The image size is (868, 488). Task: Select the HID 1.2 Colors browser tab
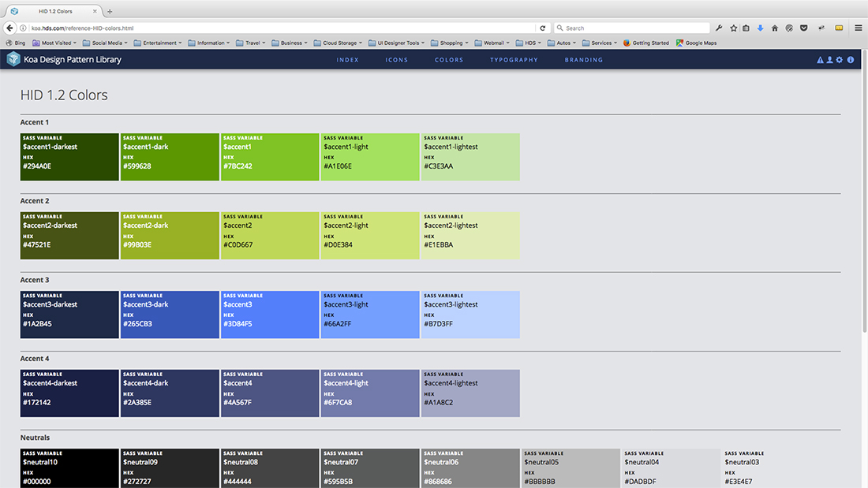coord(53,11)
